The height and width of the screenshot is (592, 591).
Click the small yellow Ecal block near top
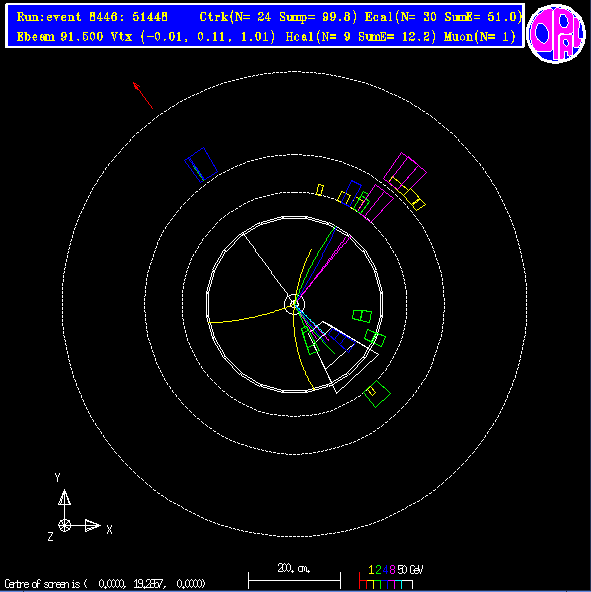(x=320, y=190)
